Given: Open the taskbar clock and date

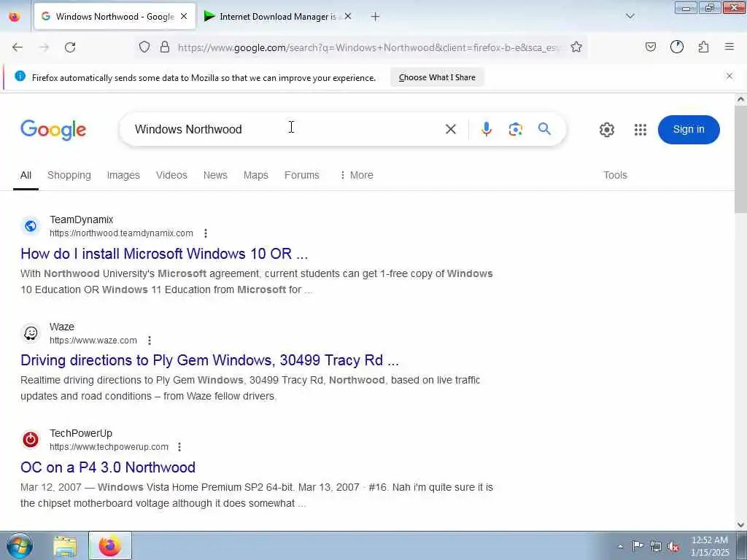Looking at the screenshot, I should 710,546.
